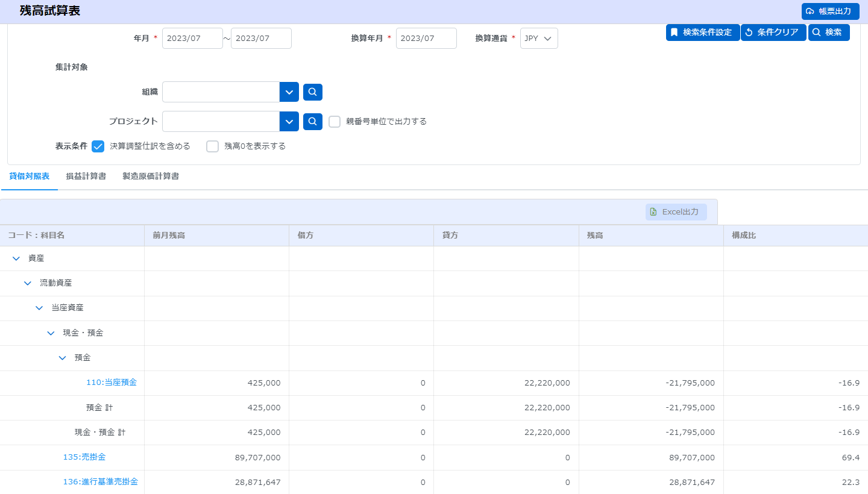This screenshot has width=868, height=494.
Task: Switch to the 製造原価計算書 tab
Action: point(151,177)
